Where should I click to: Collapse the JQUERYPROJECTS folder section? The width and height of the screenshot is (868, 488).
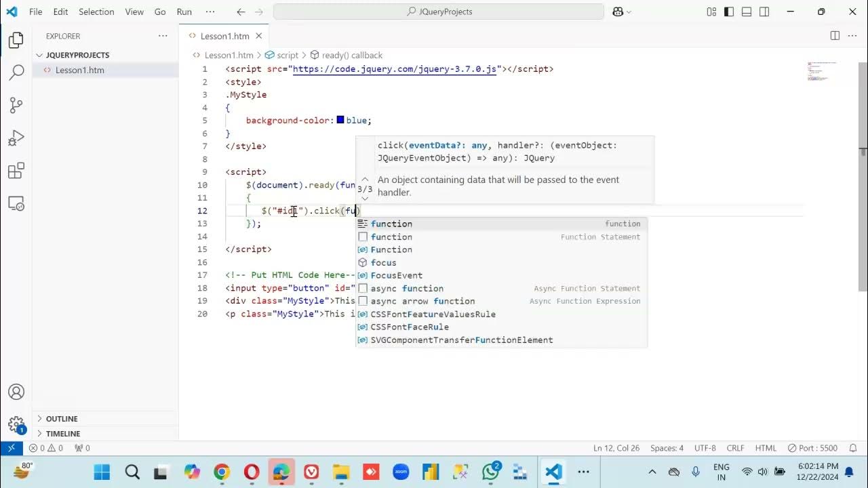(105, 55)
